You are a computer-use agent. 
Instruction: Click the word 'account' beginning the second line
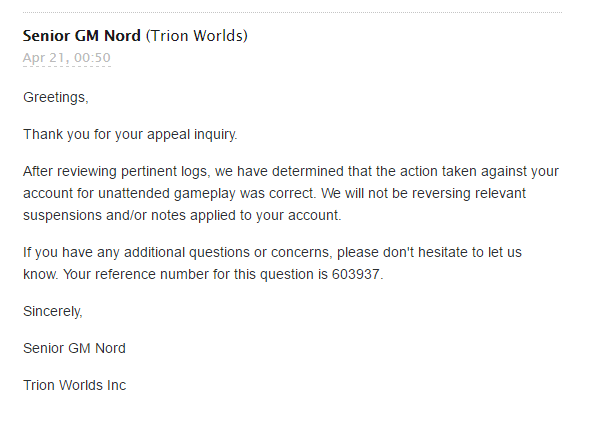coord(48,193)
